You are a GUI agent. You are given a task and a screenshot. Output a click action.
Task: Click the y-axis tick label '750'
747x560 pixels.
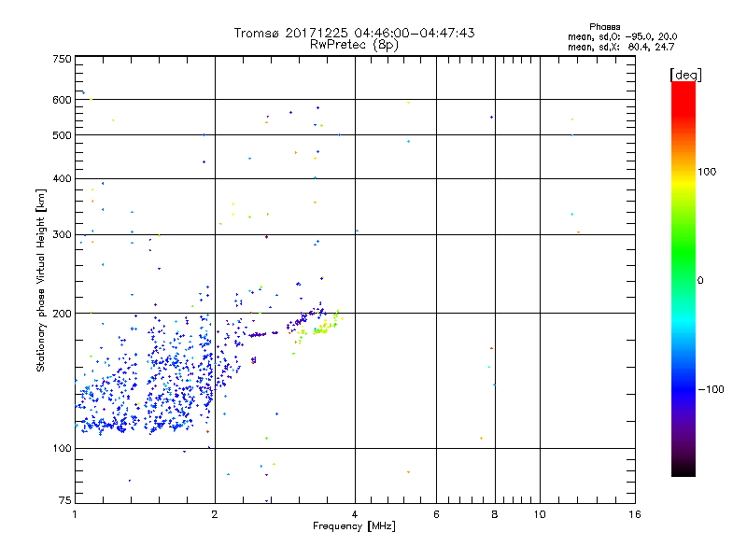click(62, 59)
